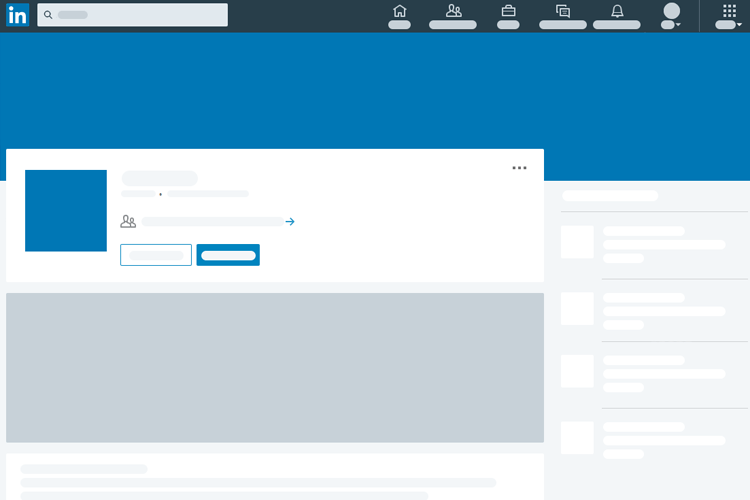Image resolution: width=750 pixels, height=500 pixels.
Task: Click the fourth sidebar suggestion thumbnail
Action: tap(577, 438)
